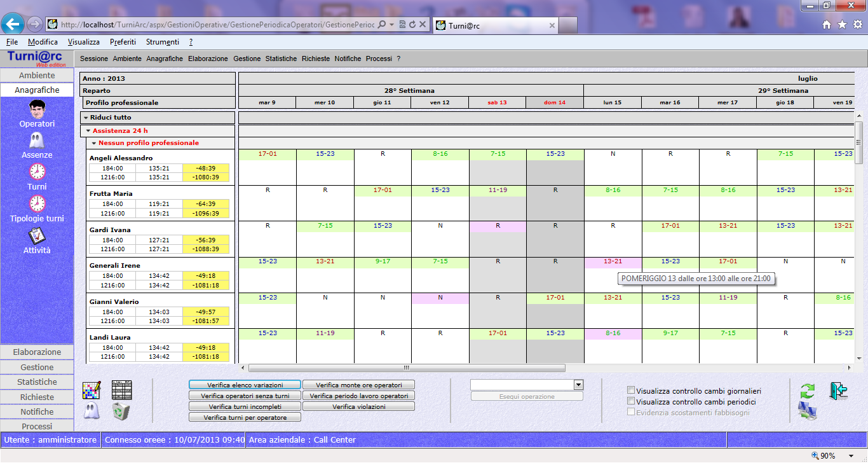
Task: Click the address bar refresh icon
Action: click(x=412, y=24)
